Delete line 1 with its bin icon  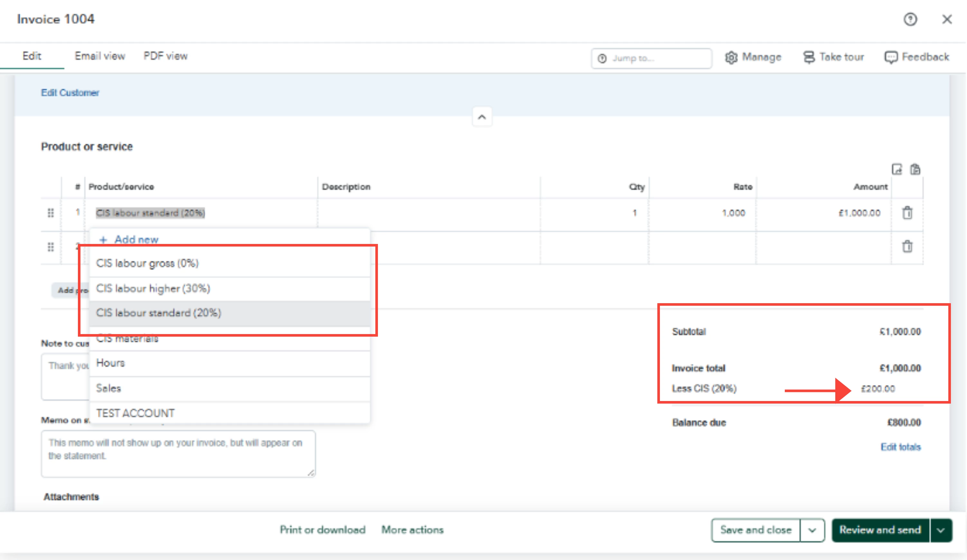point(907,212)
